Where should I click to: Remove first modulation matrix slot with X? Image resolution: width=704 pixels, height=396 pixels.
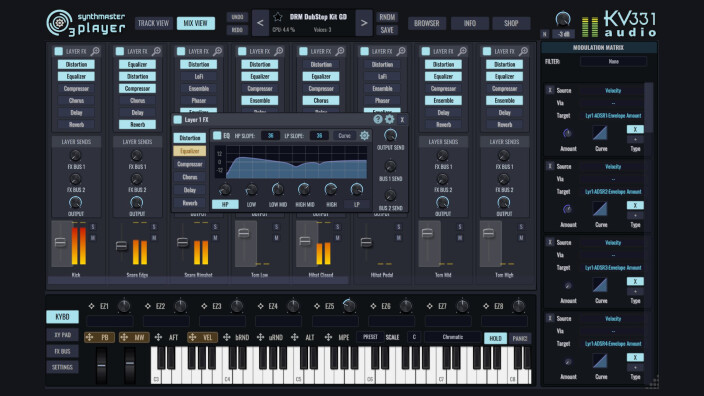click(x=550, y=90)
